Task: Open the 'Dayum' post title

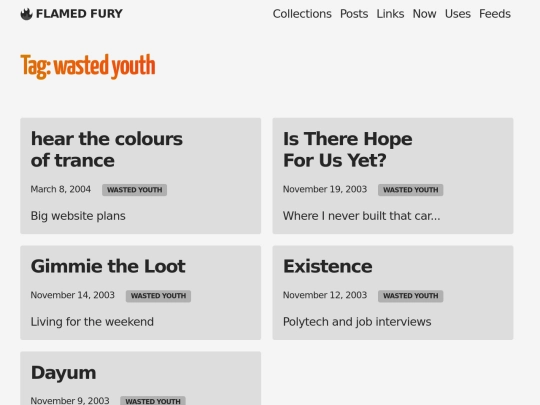Action: 63,373
